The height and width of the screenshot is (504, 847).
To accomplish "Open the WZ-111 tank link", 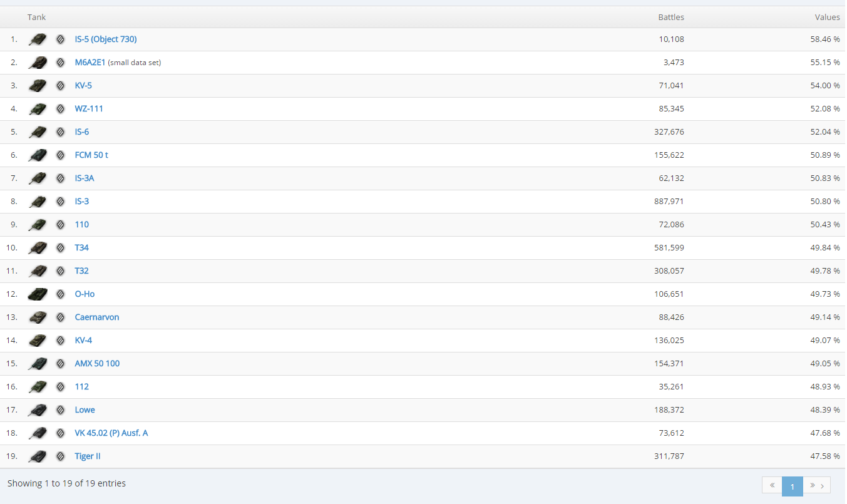I will [89, 109].
